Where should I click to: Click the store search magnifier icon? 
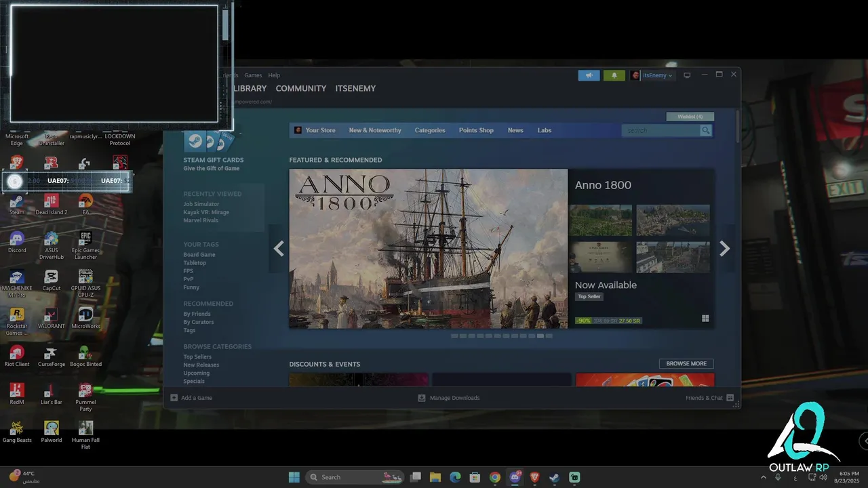click(x=706, y=130)
